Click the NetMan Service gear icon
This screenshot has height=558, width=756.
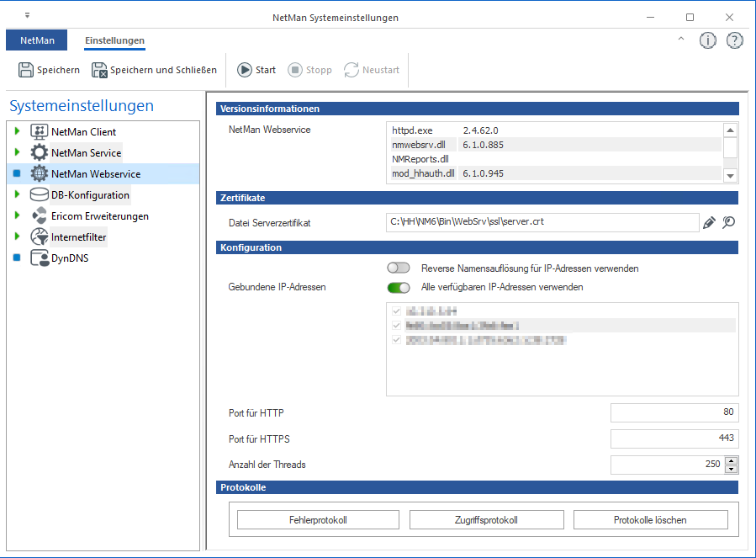click(x=37, y=152)
